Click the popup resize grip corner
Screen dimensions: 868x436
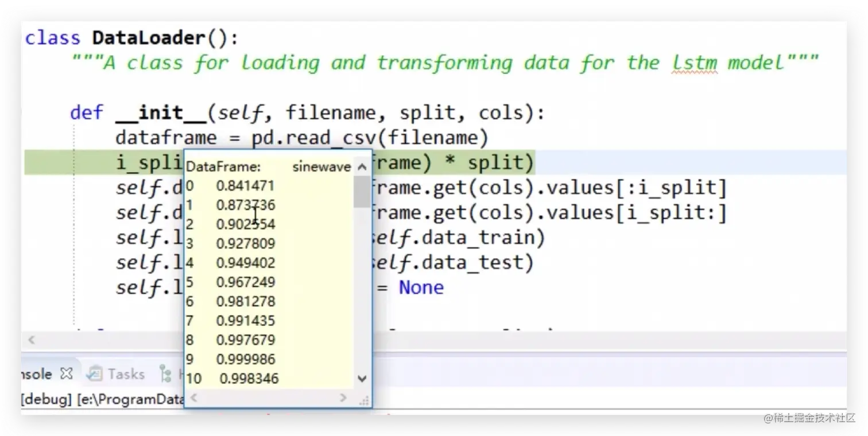pos(363,400)
